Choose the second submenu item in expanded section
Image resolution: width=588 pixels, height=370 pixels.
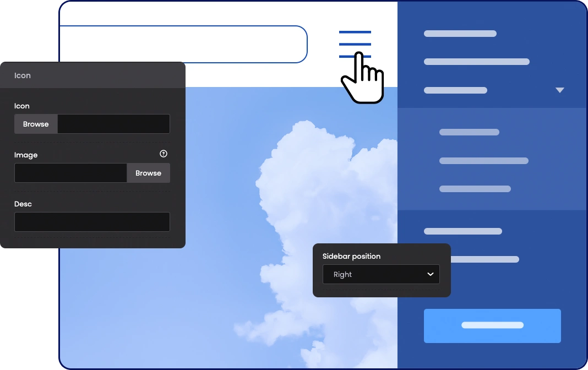[x=483, y=161]
